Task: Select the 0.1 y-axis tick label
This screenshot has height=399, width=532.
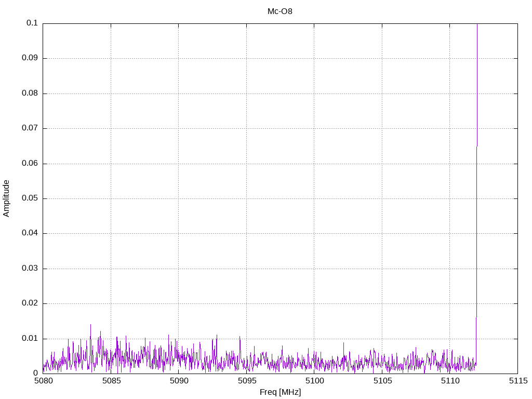Action: pyautogui.click(x=32, y=23)
